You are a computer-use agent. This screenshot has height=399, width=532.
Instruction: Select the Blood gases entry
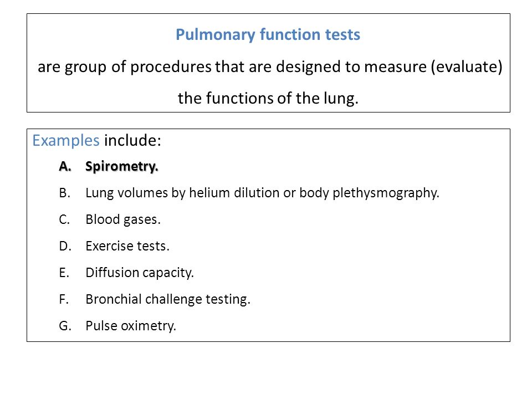click(123, 219)
